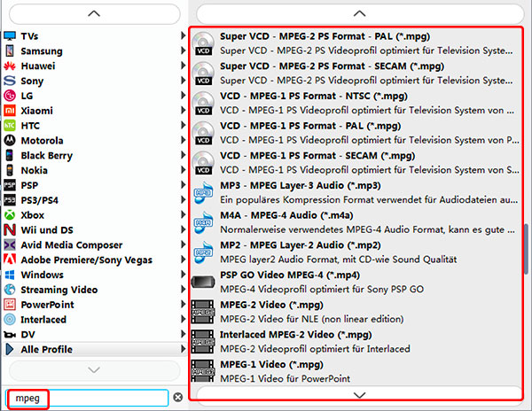Click the Samsung phone icon
The image size is (532, 411).
10,50
